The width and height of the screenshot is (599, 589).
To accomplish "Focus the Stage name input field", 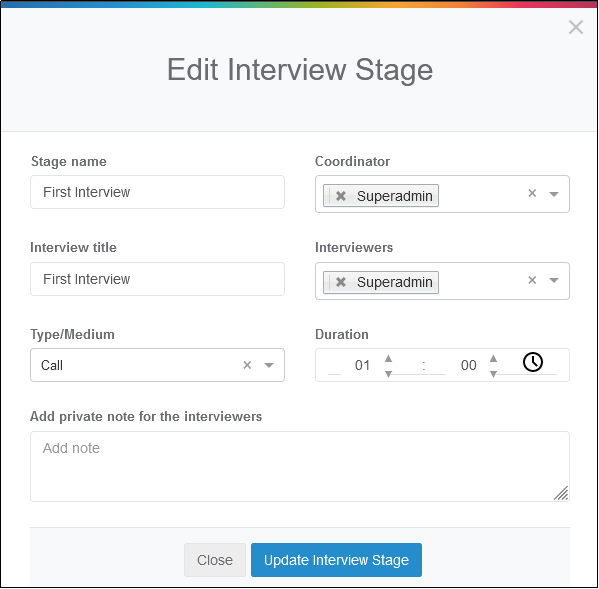I will pos(157,192).
